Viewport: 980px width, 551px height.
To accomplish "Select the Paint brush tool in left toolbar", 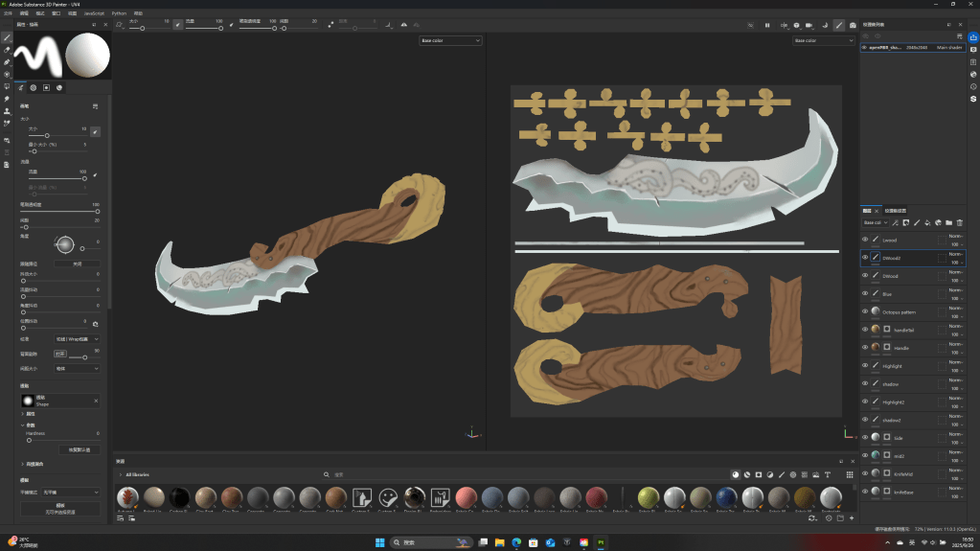I will click(7, 37).
